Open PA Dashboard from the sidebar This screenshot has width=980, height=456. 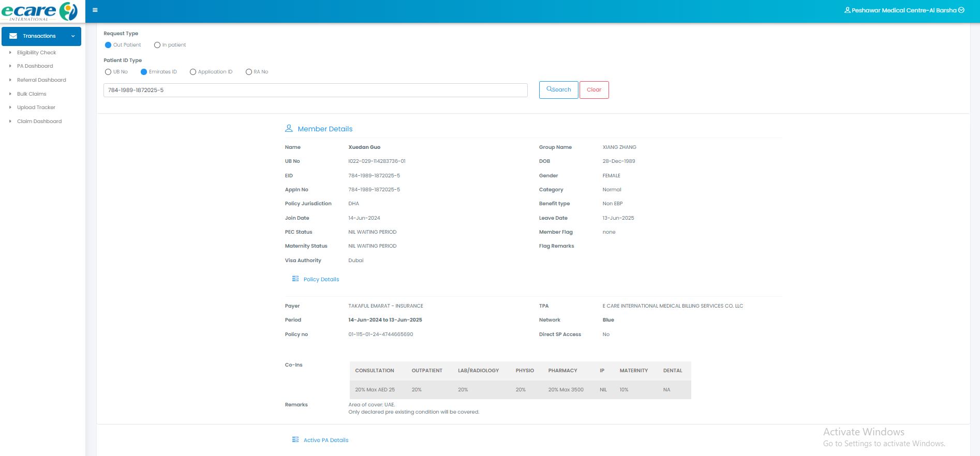(x=35, y=66)
